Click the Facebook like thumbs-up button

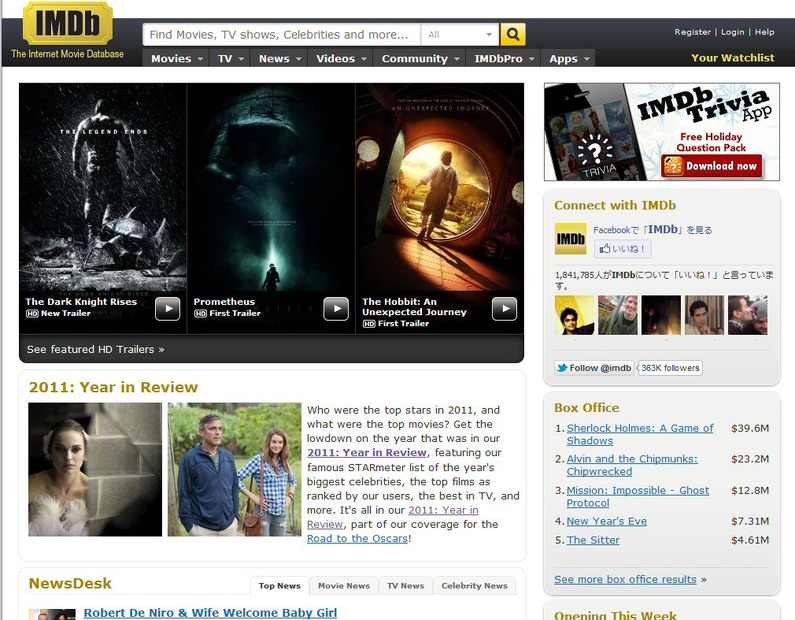point(623,249)
